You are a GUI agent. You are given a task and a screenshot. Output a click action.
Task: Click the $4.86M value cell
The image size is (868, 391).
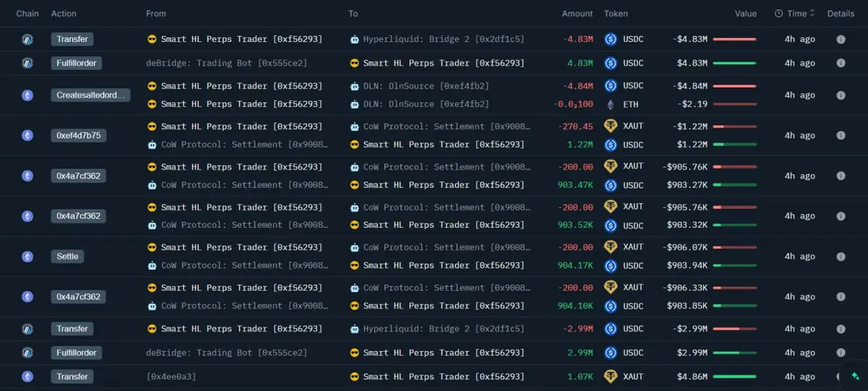[692, 377]
